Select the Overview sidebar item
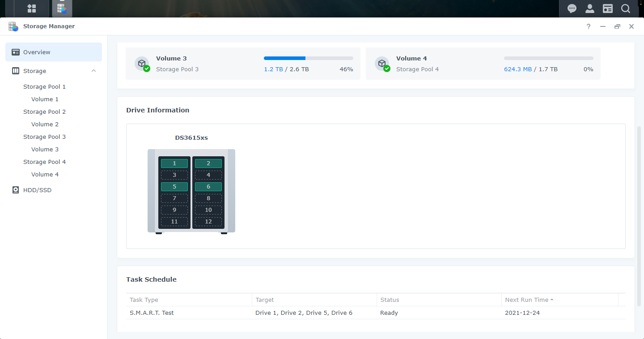Image resolution: width=644 pixels, height=339 pixels. [54, 52]
